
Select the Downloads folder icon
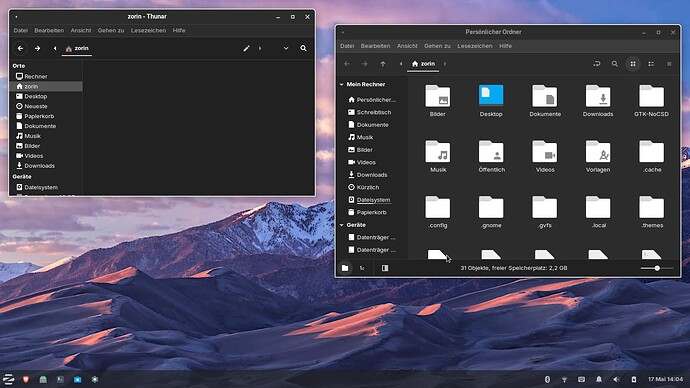click(x=598, y=96)
